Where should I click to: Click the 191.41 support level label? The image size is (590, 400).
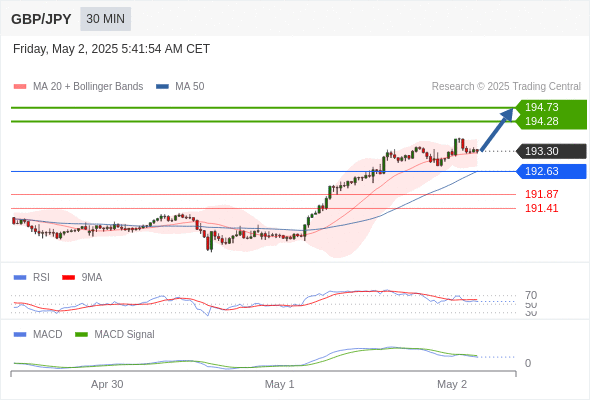point(542,208)
